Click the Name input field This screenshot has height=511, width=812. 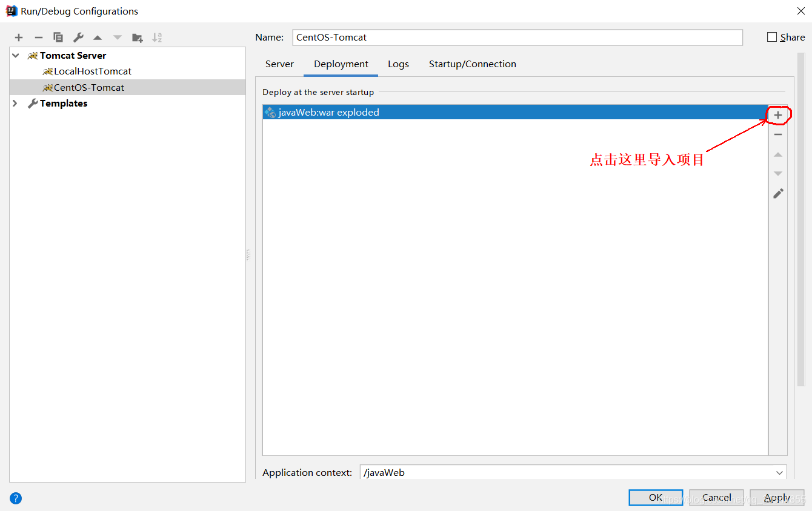click(517, 37)
